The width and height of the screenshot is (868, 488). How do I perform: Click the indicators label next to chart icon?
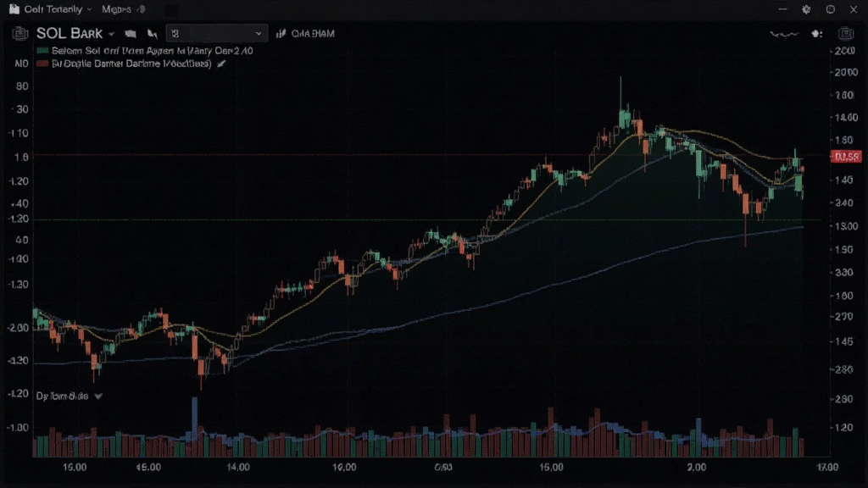[313, 34]
